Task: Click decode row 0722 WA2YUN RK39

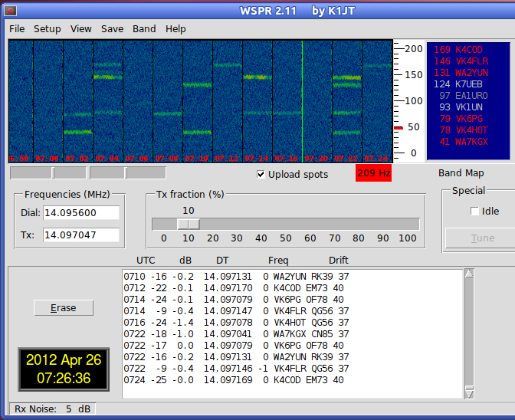Action: (236, 357)
